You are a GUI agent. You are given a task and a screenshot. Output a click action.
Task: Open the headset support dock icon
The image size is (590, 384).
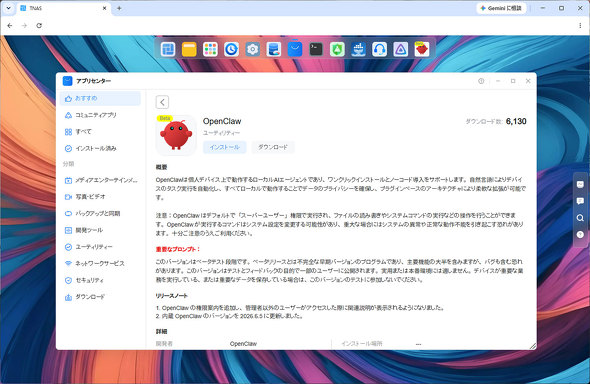(379, 49)
